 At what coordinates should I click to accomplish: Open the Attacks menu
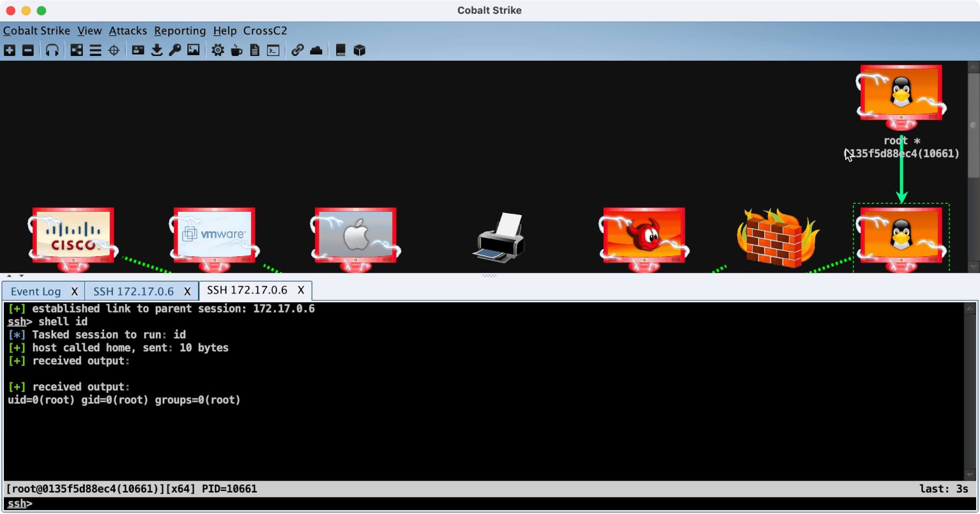[128, 30]
